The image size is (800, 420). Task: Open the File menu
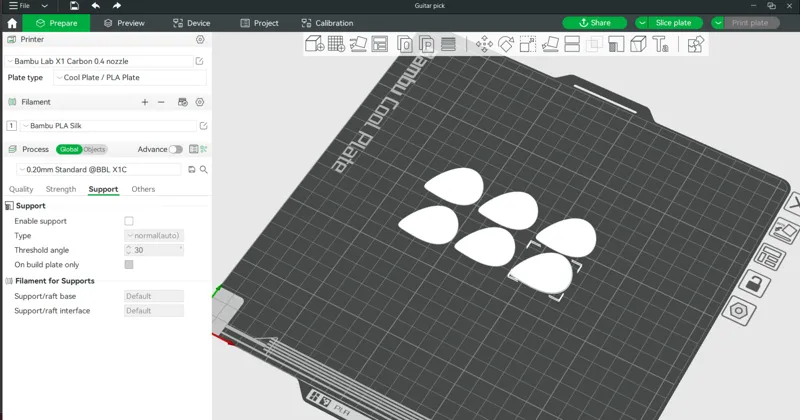[19, 6]
